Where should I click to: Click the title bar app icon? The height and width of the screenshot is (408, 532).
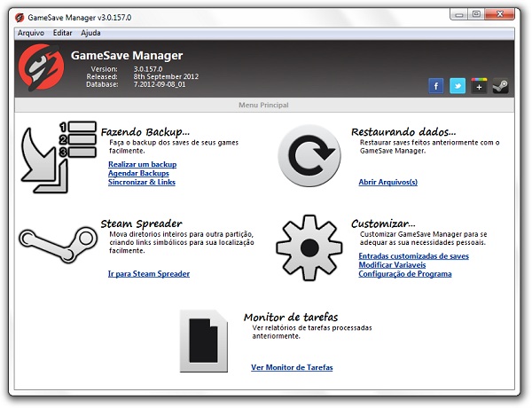[20, 18]
